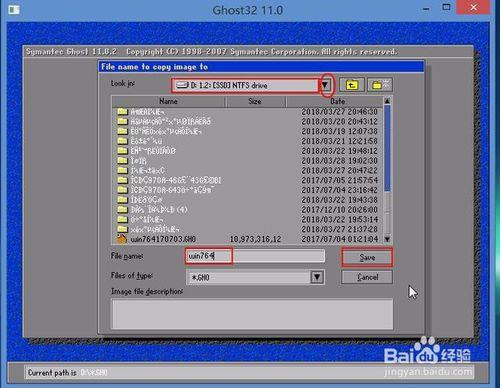The height and width of the screenshot is (388, 502).
Task: Select folder dated 2018/03/19 12:07:38
Action: (247, 131)
